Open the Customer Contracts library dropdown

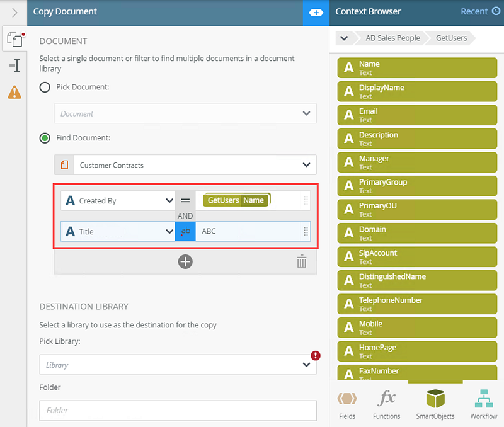[306, 165]
